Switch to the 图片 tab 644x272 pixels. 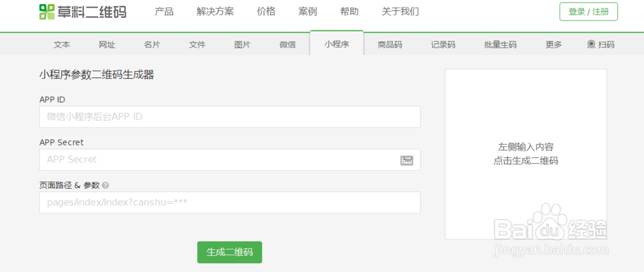[242, 44]
